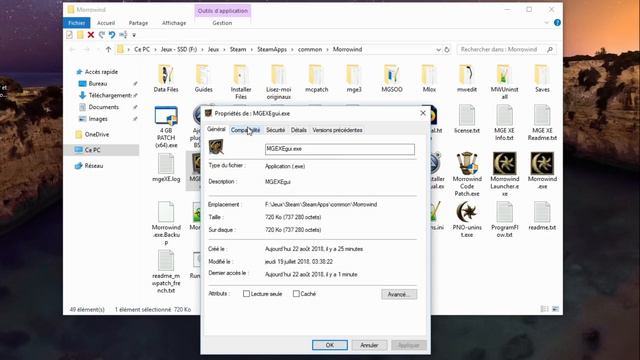Click the red delete icon in quick toolbar
The image size is (640, 360).
[x=91, y=35]
